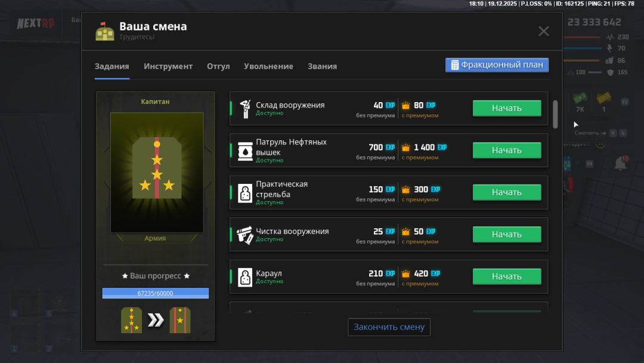Click the Патруль Нефтяных вышек barrel icon

click(x=244, y=151)
